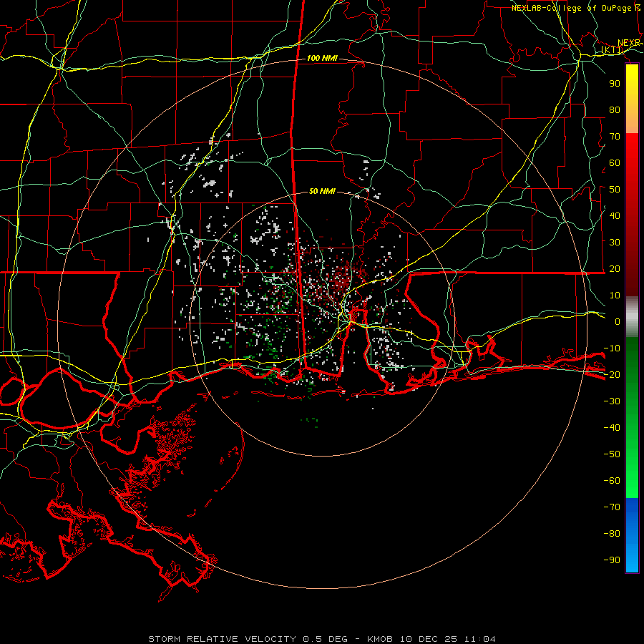Click the positive 30 value on velocity scale
This screenshot has height=644, width=644.
click(615, 243)
